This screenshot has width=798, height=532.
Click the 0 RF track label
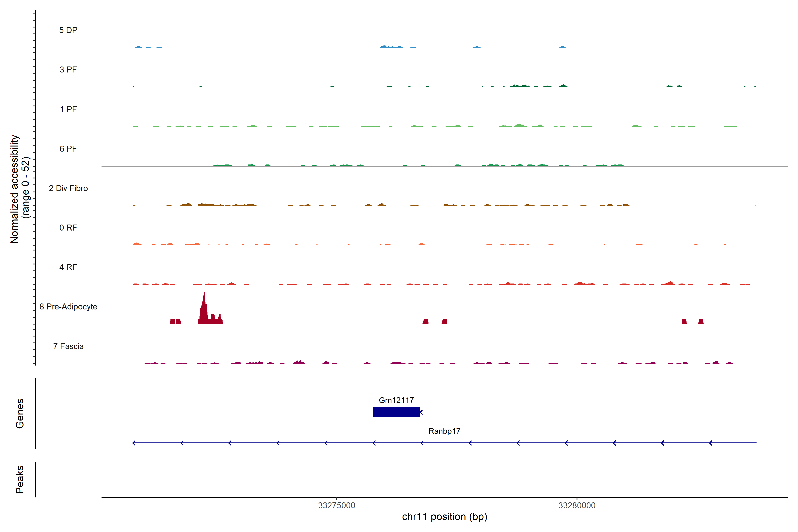tap(68, 228)
